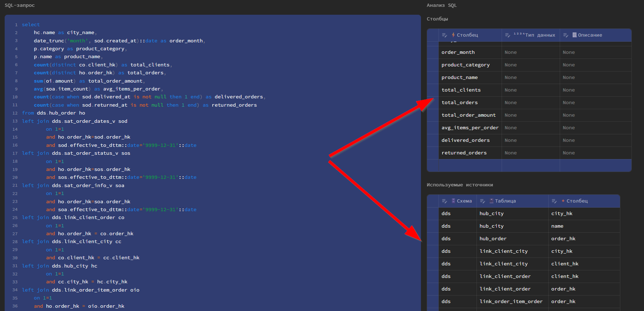The height and width of the screenshot is (311, 644).
Task: Click 'left join dds.hub_city hc' line in editor
Action: coord(60,266)
